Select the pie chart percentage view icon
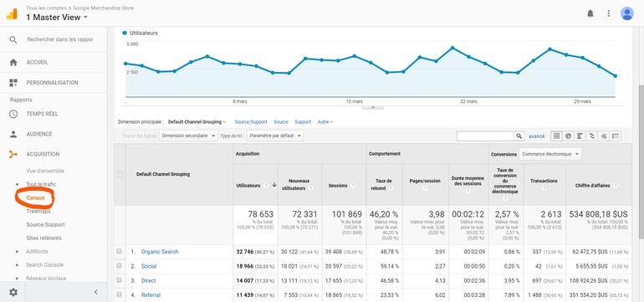Screen dimensions: 644x302 568,136
